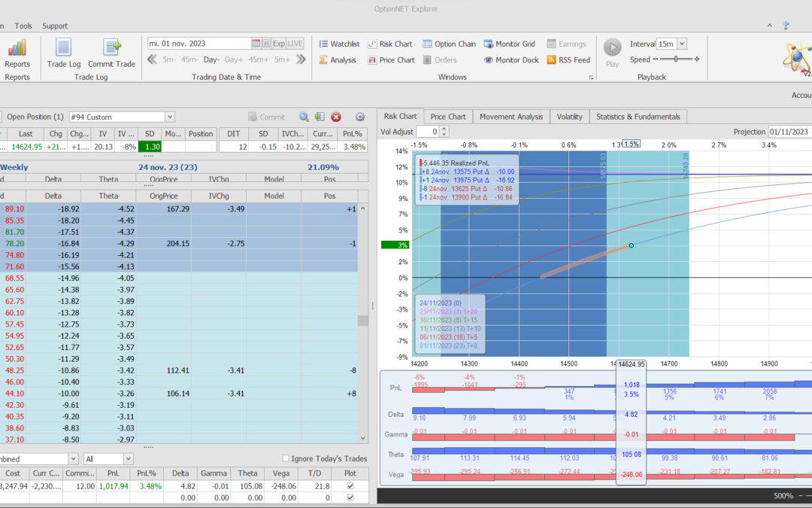Click the Projection date field
Image resolution: width=812 pixels, height=508 pixels.
pyautogui.click(x=789, y=132)
